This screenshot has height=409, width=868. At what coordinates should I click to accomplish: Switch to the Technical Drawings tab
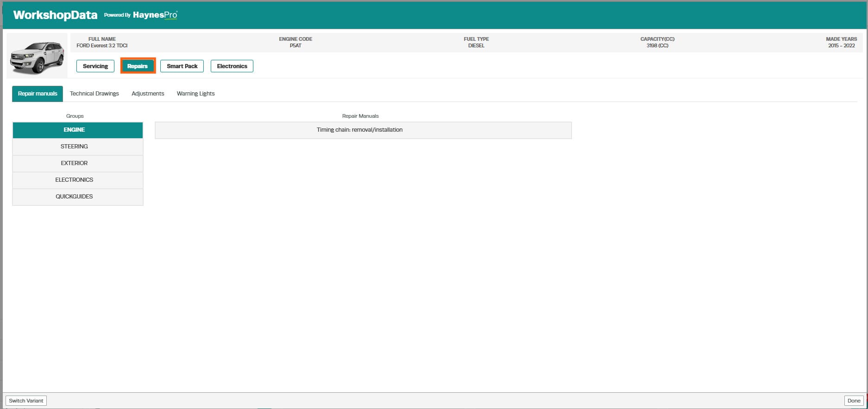click(94, 94)
